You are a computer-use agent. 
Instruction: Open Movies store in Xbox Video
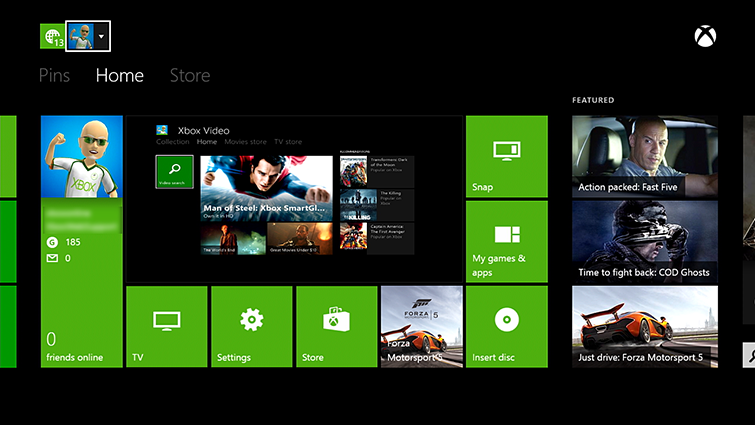point(245,142)
